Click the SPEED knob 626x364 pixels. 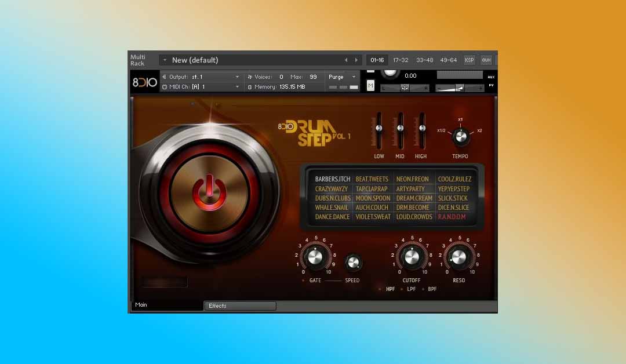coord(353,262)
